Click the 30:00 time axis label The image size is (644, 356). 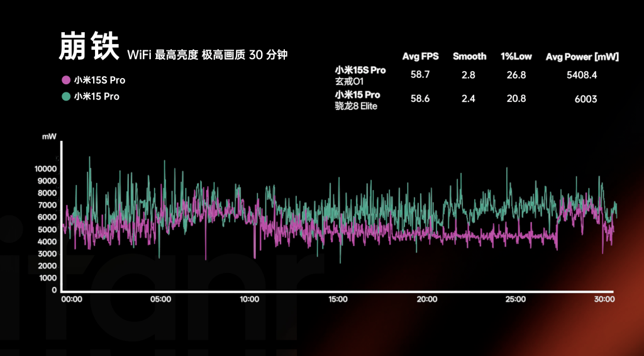604,299
